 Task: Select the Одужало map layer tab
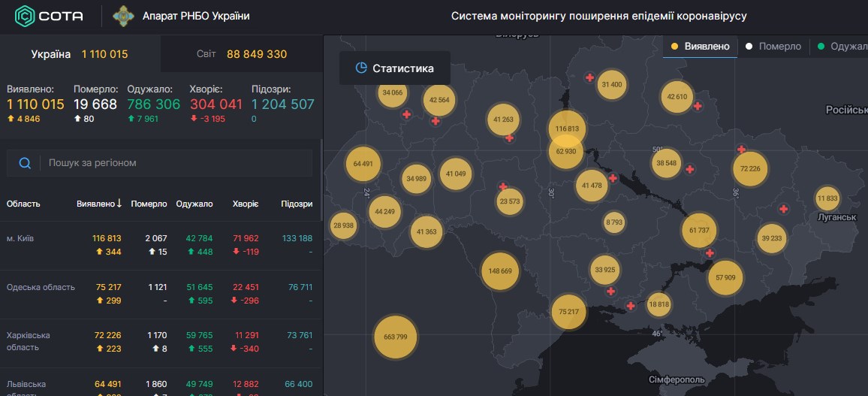[839, 47]
